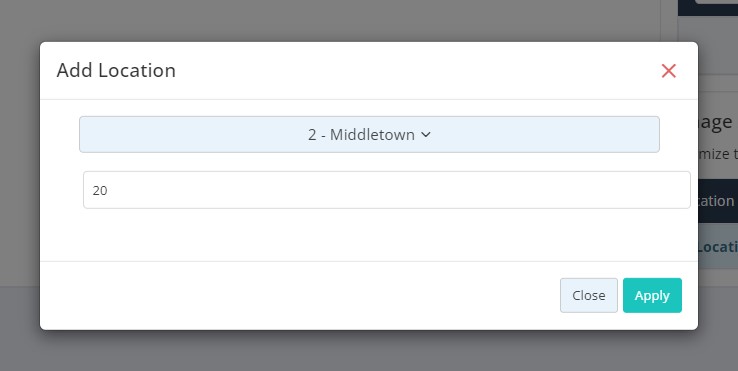
Task: Click the 'Add Location' dialog title
Action: click(x=116, y=70)
